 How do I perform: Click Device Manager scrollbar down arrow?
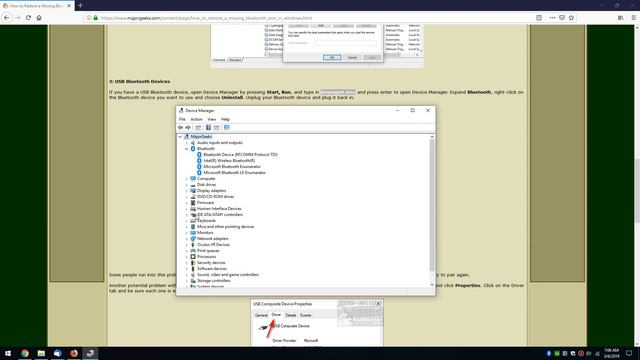coord(432,285)
